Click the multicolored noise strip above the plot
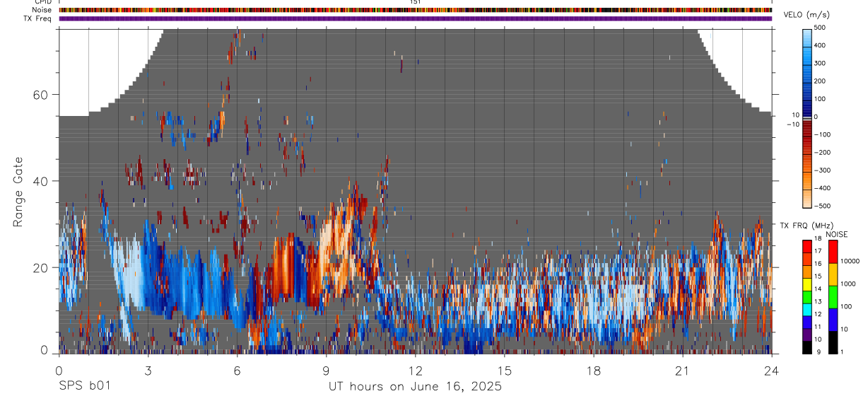868x401 pixels. click(416, 10)
